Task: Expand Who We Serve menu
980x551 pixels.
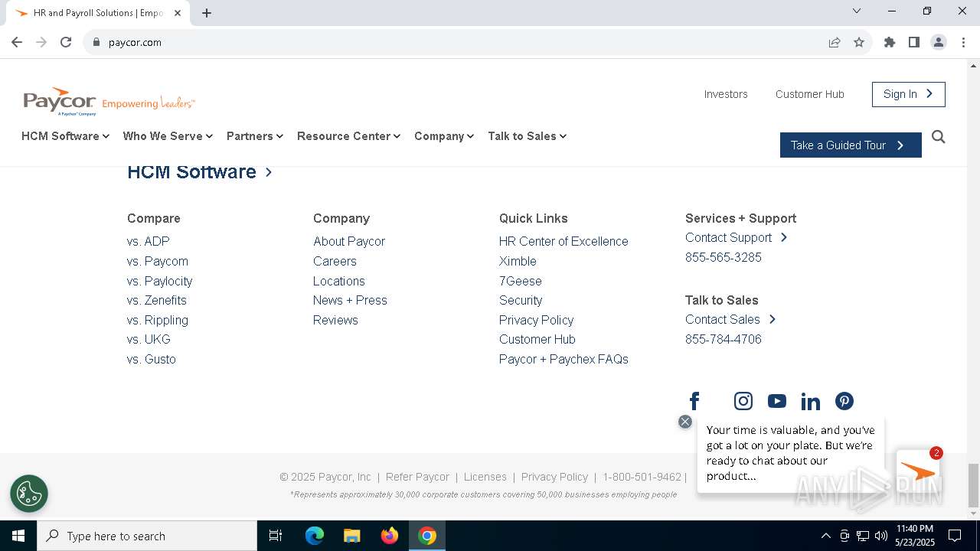Action: [168, 136]
